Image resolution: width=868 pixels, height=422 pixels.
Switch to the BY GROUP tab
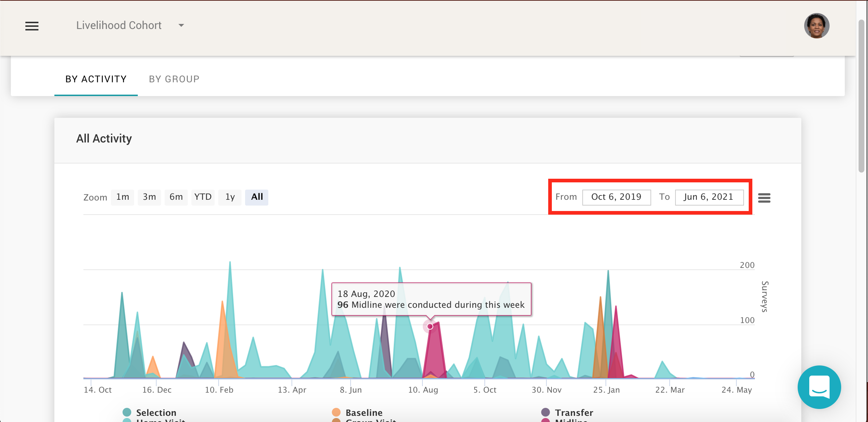coord(174,79)
